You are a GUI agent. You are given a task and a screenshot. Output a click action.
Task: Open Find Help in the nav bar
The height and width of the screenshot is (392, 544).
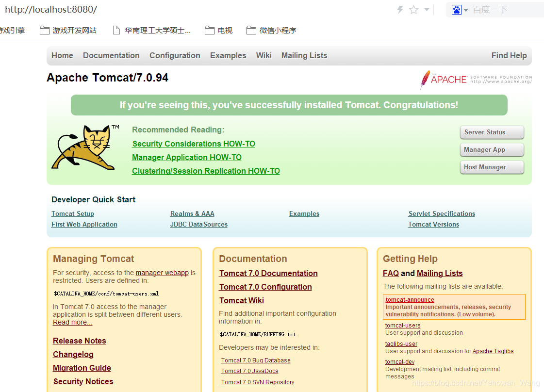[509, 55]
